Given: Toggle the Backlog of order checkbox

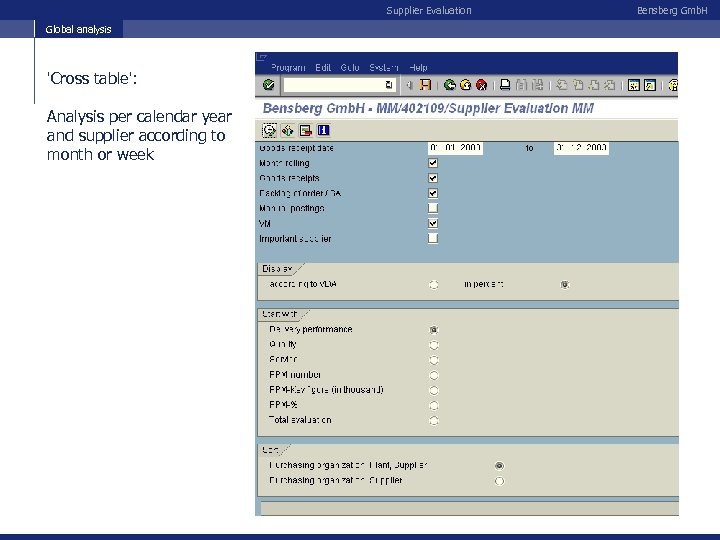Looking at the screenshot, I should pyautogui.click(x=433, y=193).
